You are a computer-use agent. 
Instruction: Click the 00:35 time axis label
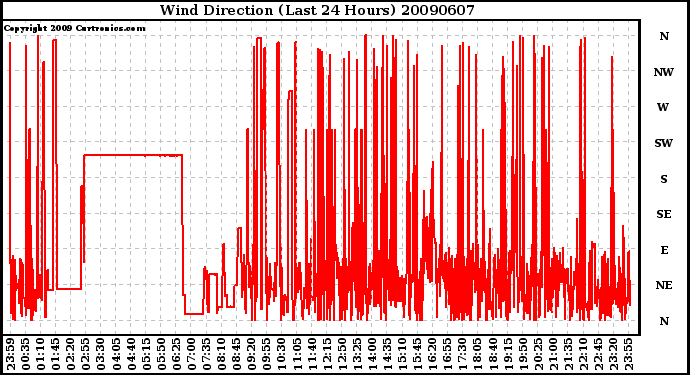point(26,354)
